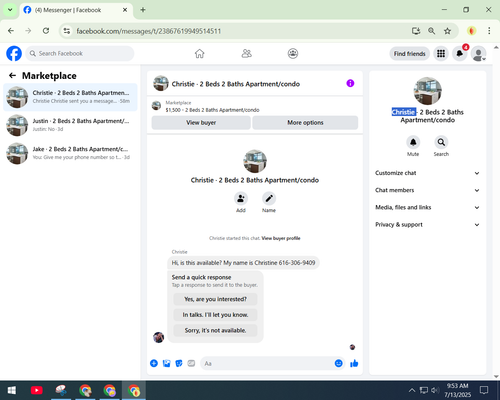Click the large profile picture in right panel
The height and width of the screenshot is (400, 500).
pyautogui.click(x=427, y=91)
